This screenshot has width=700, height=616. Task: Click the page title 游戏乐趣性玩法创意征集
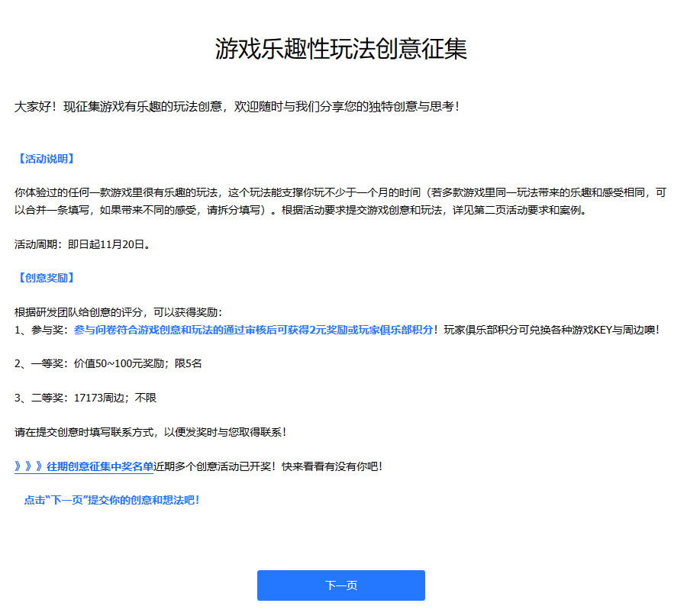(x=340, y=49)
